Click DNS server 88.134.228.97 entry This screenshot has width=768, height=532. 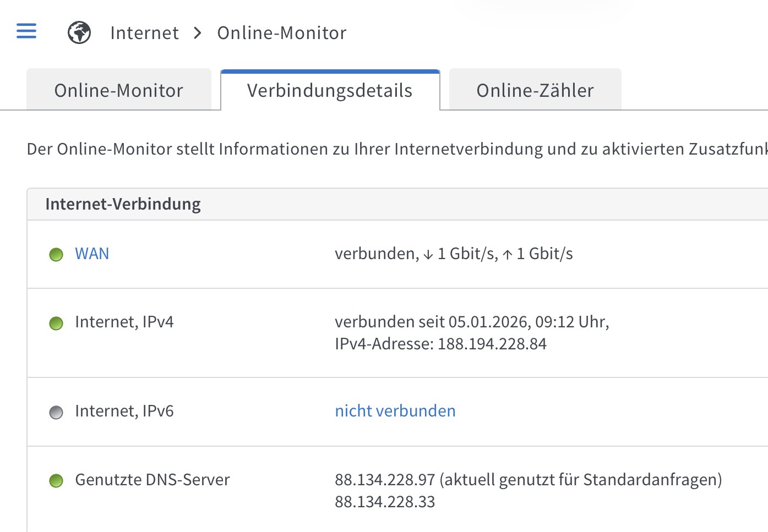[x=384, y=480]
